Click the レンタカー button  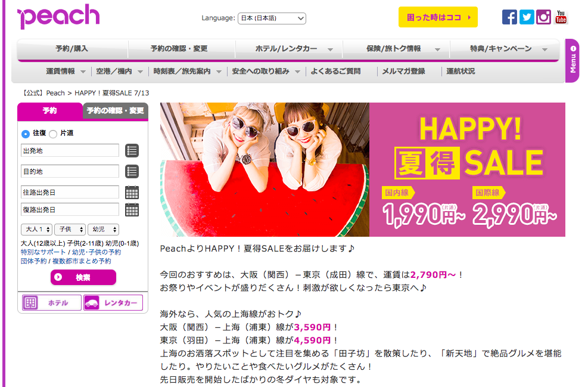(113, 302)
